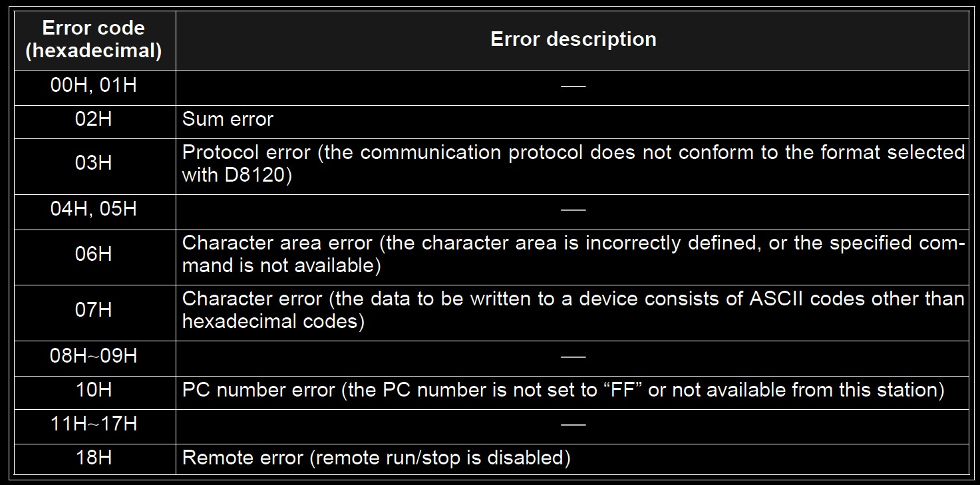Viewport: 980px width, 485px height.
Task: Select the 'Error description' column header
Action: point(573,40)
